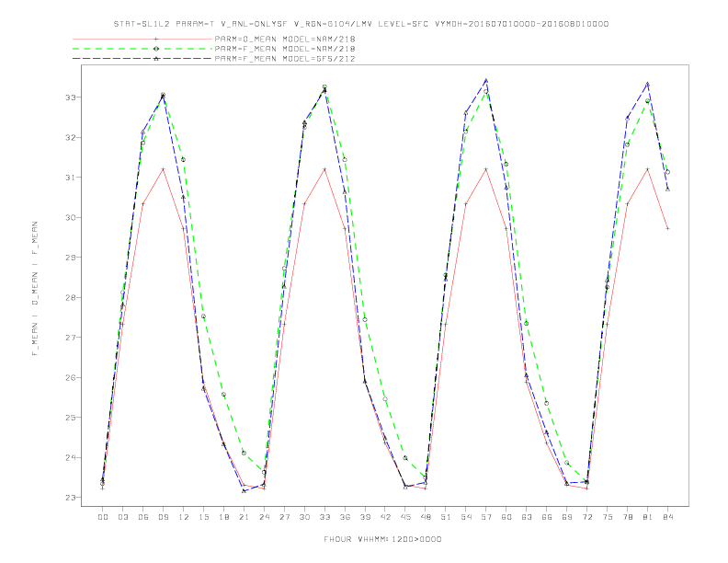The height and width of the screenshot is (563, 728).
Task: Click the chart title beginning STAT=SL1L2
Action: click(x=360, y=24)
